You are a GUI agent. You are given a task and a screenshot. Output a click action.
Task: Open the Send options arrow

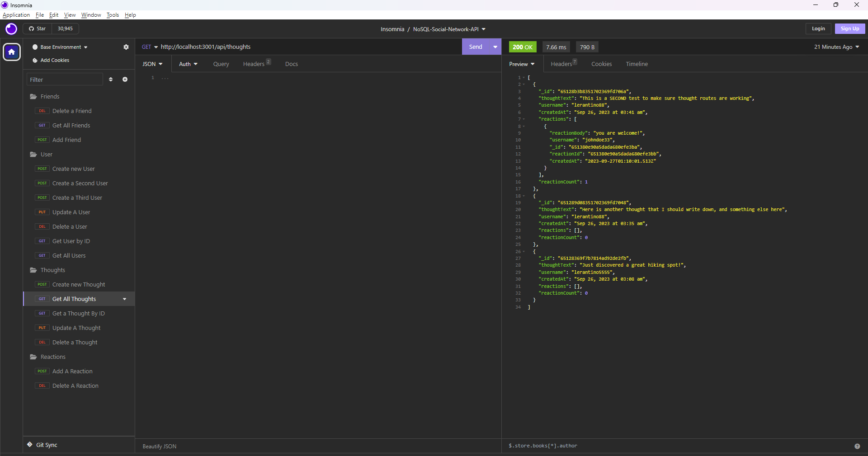pos(495,47)
